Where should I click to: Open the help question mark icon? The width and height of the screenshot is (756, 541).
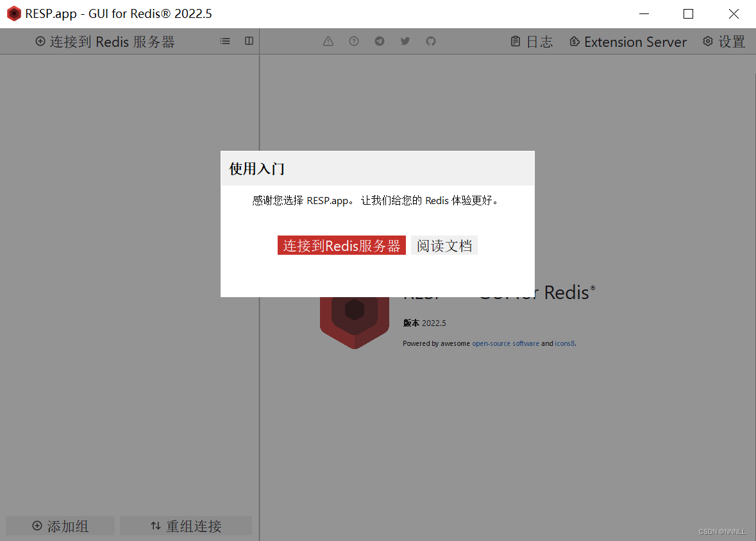[353, 41]
